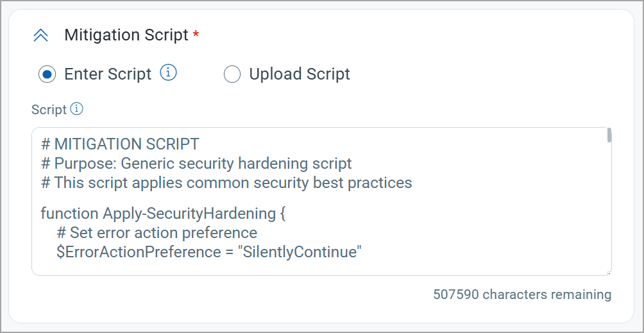
Task: Place cursor on '# MITIGATION SCRIPT' line
Action: [x=121, y=144]
